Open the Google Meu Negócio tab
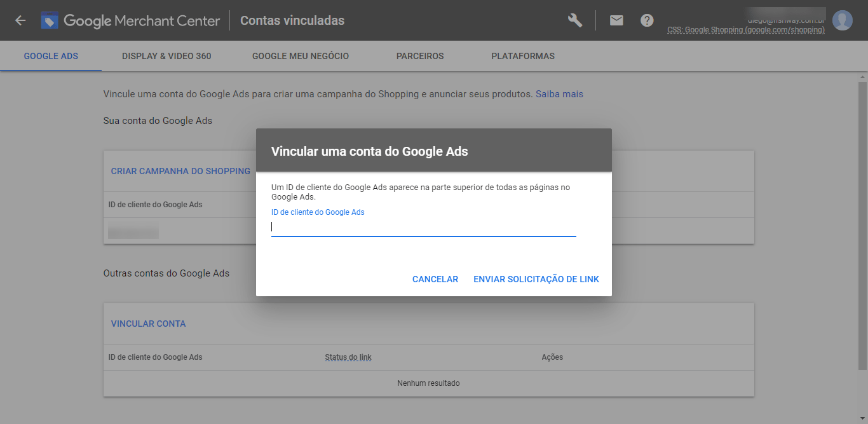Viewport: 868px width, 424px height. point(301,56)
